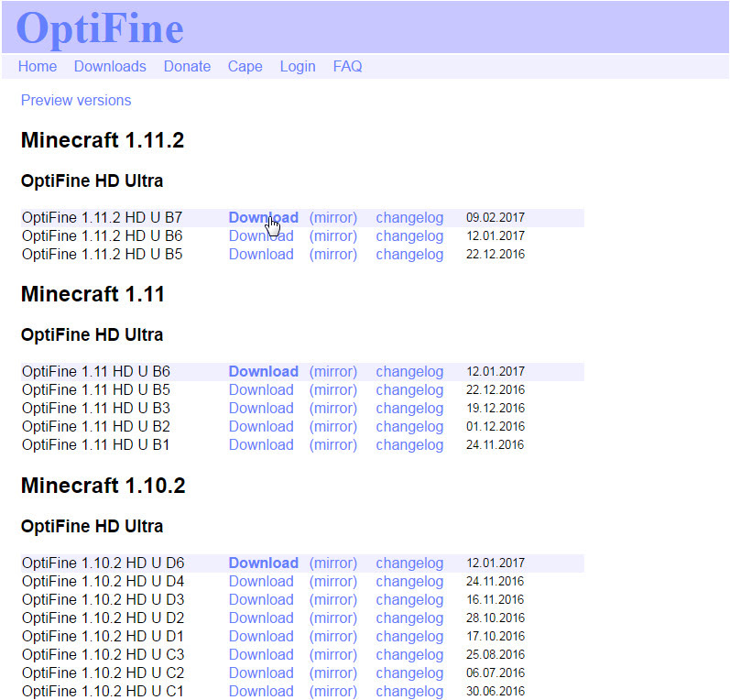Open mirror for 1.11 HD U B1

pos(333,444)
